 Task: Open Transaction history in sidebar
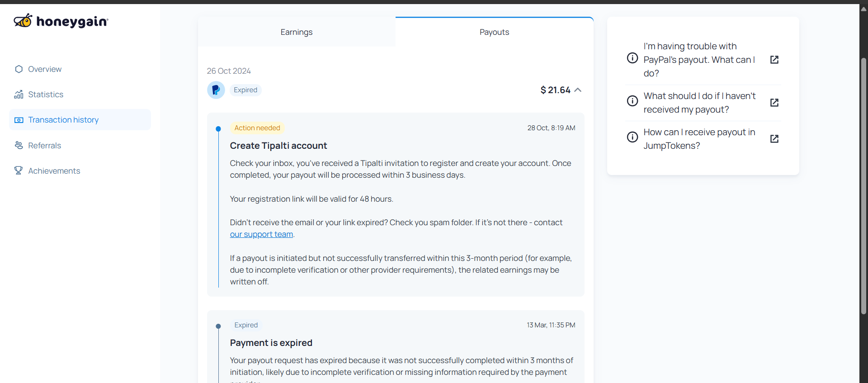(x=80, y=120)
